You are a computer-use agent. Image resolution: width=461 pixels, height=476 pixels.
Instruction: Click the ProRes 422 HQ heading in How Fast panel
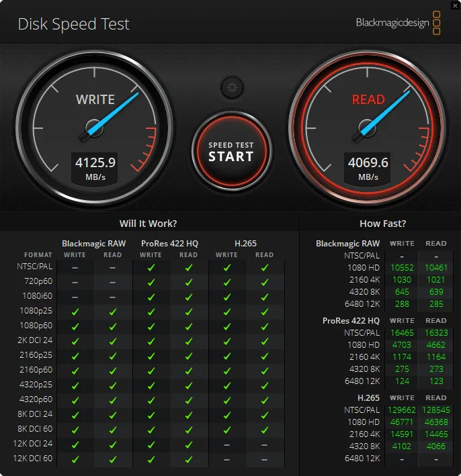coord(351,321)
